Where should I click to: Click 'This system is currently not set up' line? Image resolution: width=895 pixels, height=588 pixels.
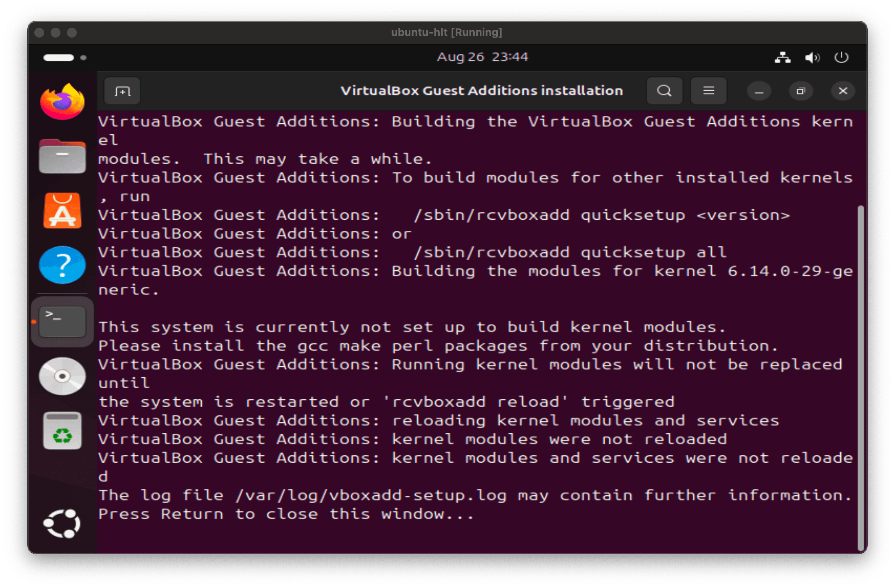[412, 327]
